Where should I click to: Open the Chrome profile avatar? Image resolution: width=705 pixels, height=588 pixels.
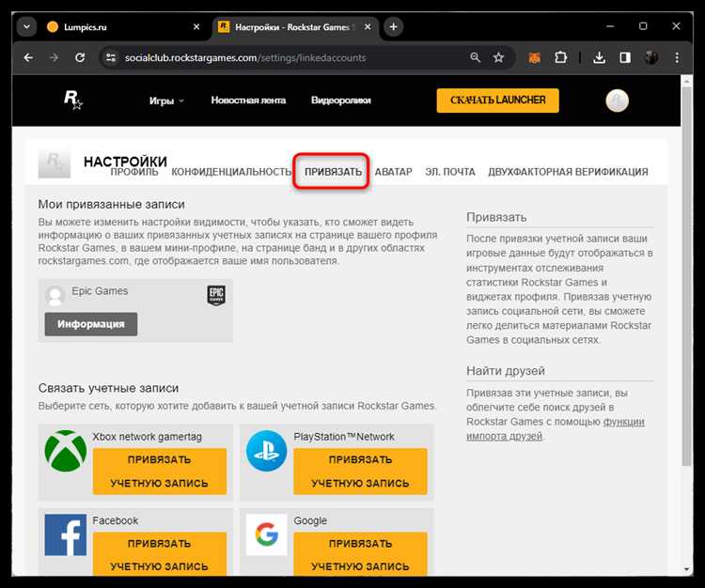click(x=651, y=57)
